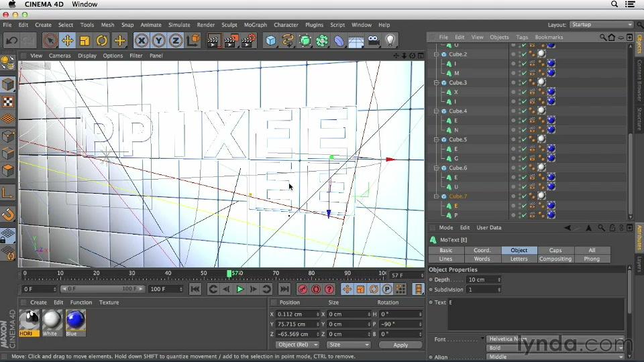This screenshot has height=362, width=644.
Task: Select the Texture mode checkerboard icon
Action: [8, 102]
